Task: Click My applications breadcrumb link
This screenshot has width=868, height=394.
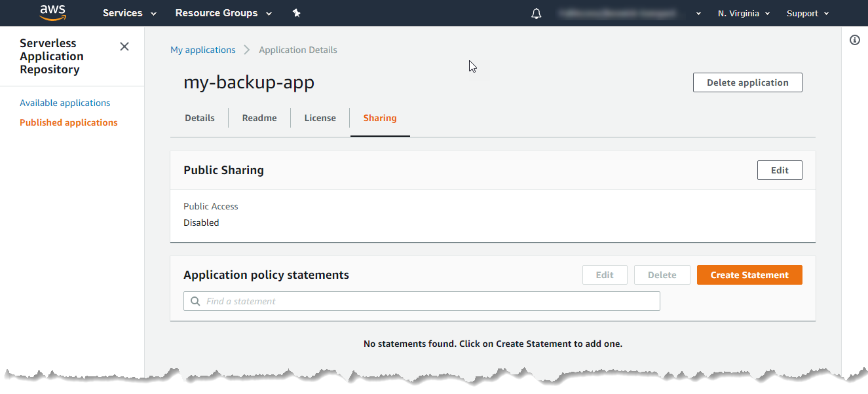Action: point(203,50)
